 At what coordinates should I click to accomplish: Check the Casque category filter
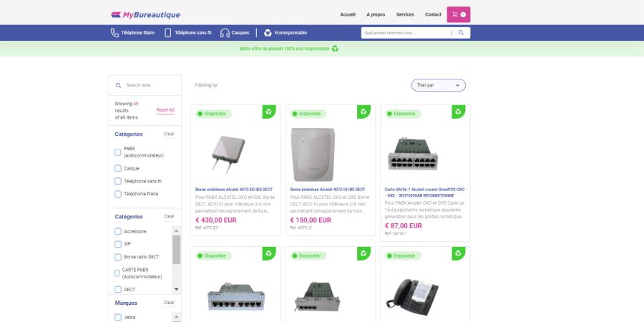click(118, 168)
